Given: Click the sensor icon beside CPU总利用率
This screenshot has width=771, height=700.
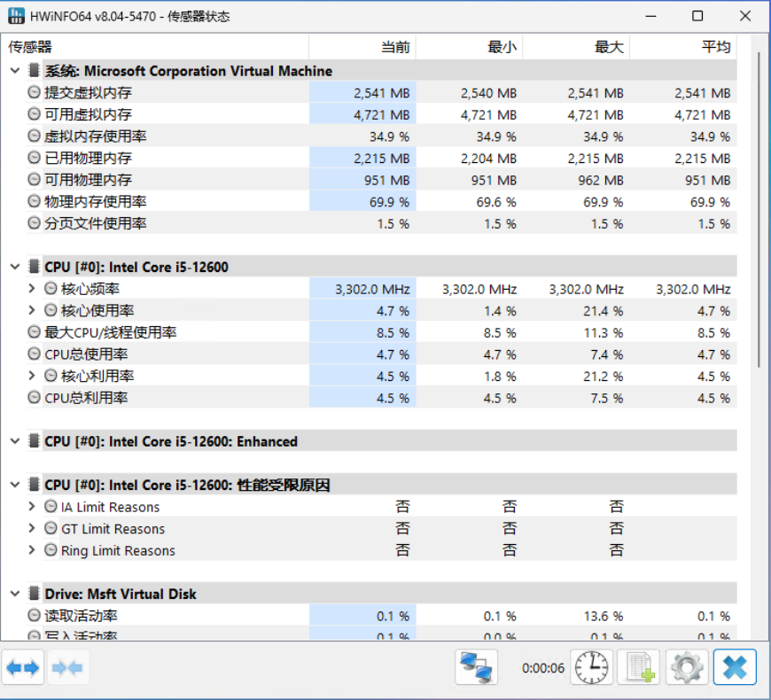Looking at the screenshot, I should (34, 397).
